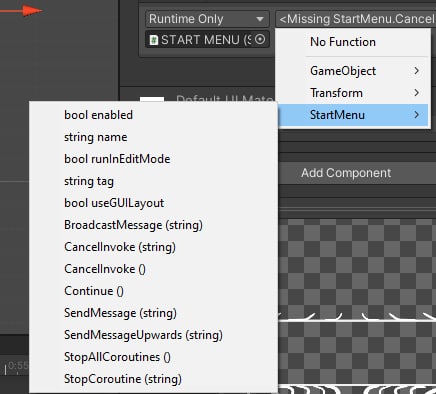Choose CancelInvoke () function
This screenshot has height=394, width=436.
(x=153, y=269)
